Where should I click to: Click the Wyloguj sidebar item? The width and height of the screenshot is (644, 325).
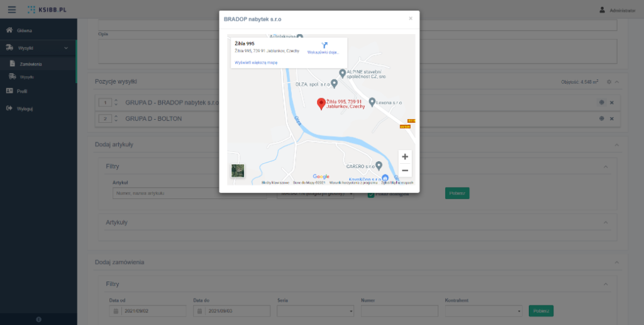25,108
